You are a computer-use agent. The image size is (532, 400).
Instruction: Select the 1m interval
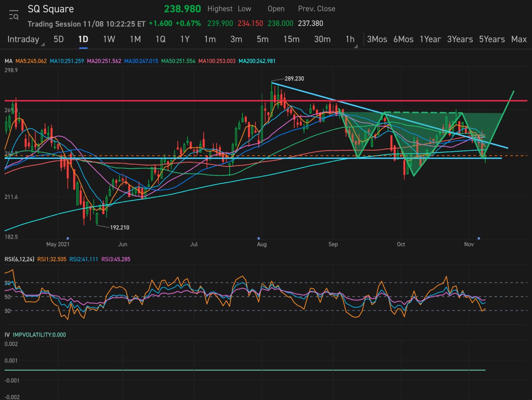[x=210, y=39]
